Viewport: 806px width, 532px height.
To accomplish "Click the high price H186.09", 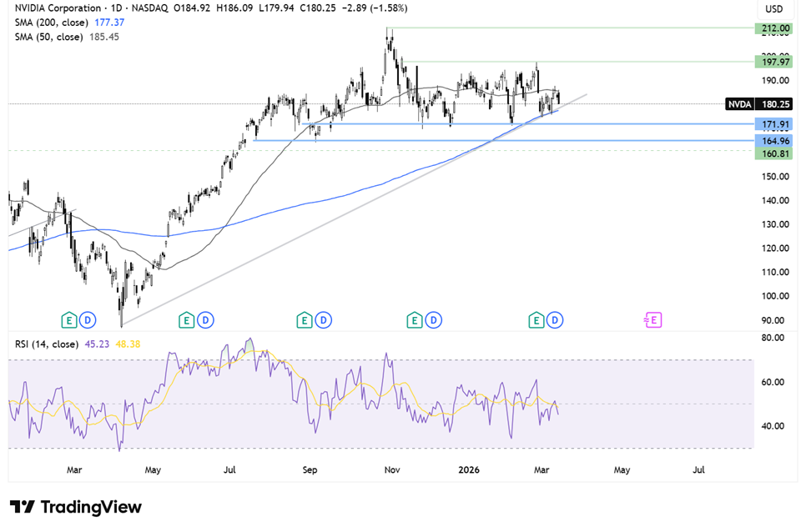I will [x=235, y=8].
